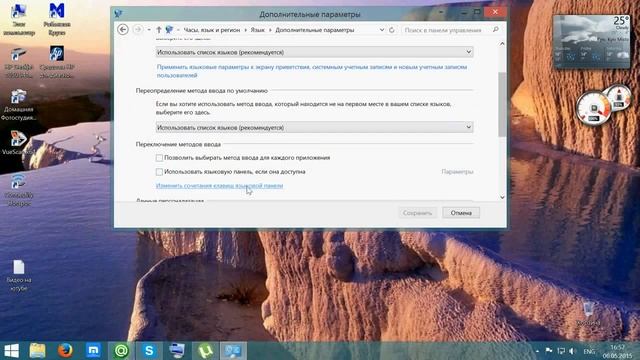This screenshot has width=640, height=360.
Task: Go up one level with the up arrow
Action: 159,29
